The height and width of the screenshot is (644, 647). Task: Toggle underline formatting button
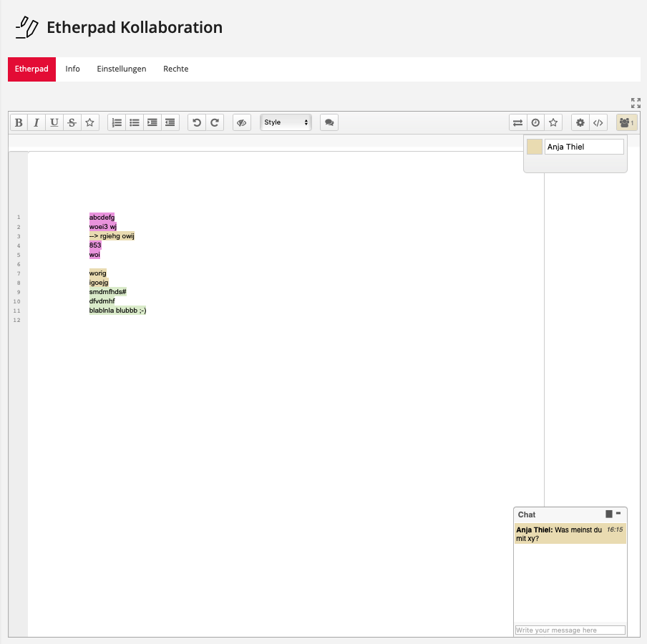point(54,122)
